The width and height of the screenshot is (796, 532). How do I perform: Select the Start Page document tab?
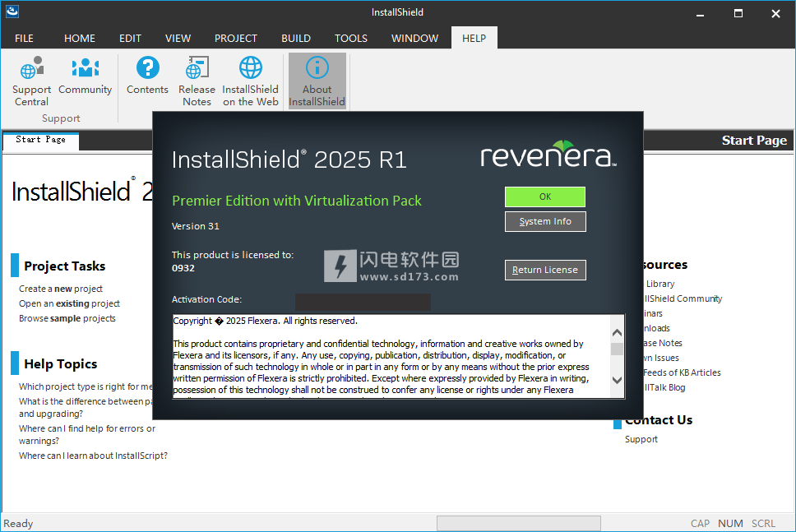[40, 140]
